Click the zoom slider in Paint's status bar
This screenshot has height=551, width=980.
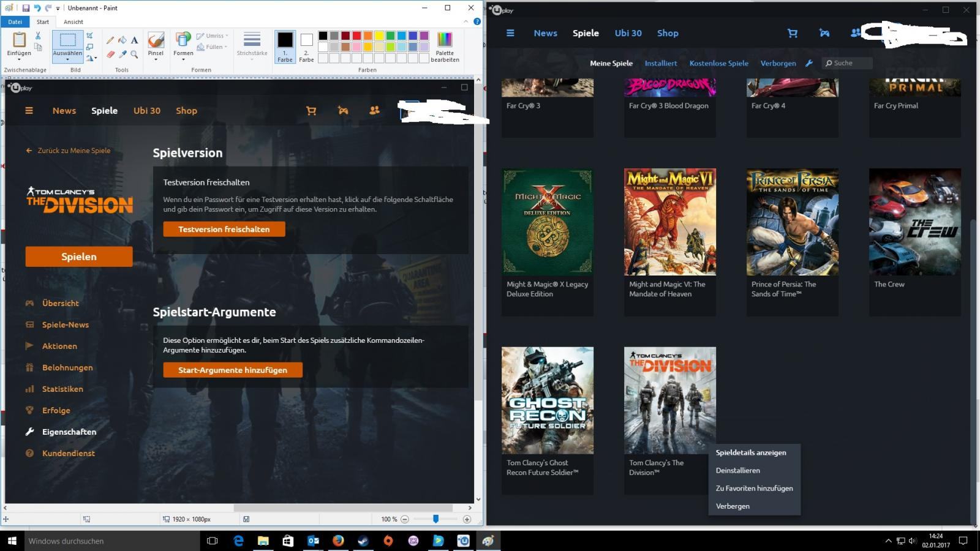coord(435,519)
